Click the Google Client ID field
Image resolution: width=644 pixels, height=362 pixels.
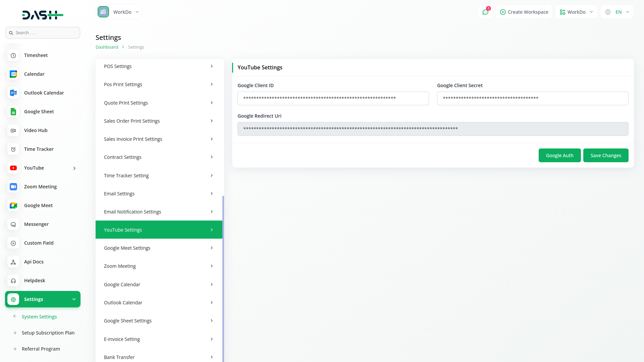tap(333, 99)
